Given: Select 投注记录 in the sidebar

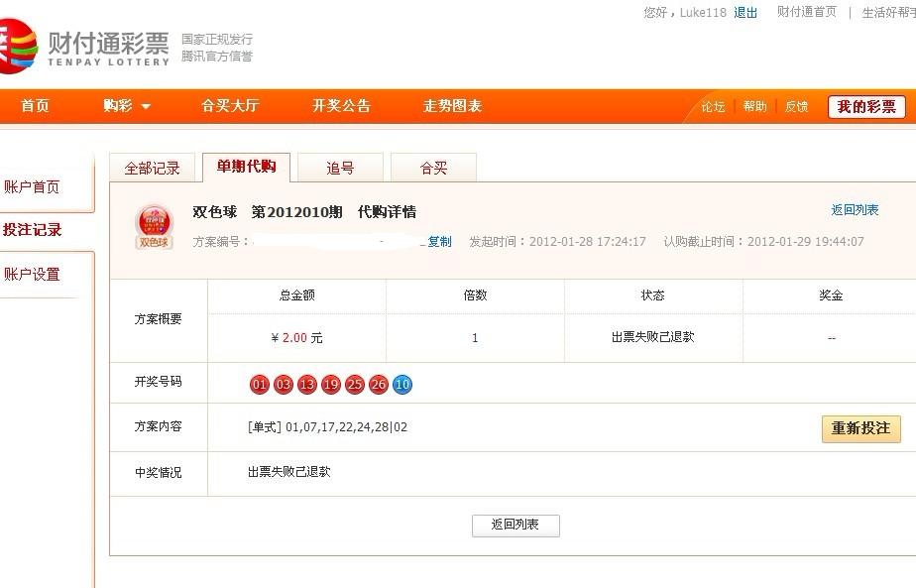Looking at the screenshot, I should pyautogui.click(x=32, y=230).
